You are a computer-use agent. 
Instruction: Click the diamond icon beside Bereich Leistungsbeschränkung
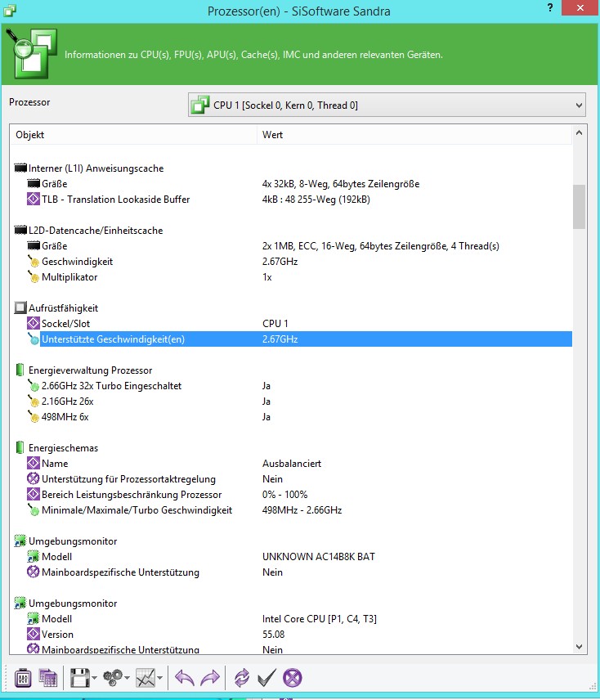34,494
